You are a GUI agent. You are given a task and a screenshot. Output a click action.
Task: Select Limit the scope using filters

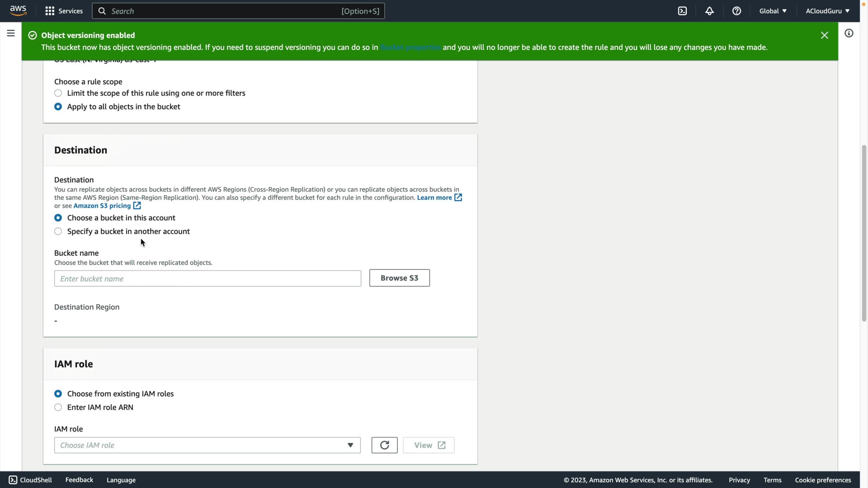click(x=58, y=93)
